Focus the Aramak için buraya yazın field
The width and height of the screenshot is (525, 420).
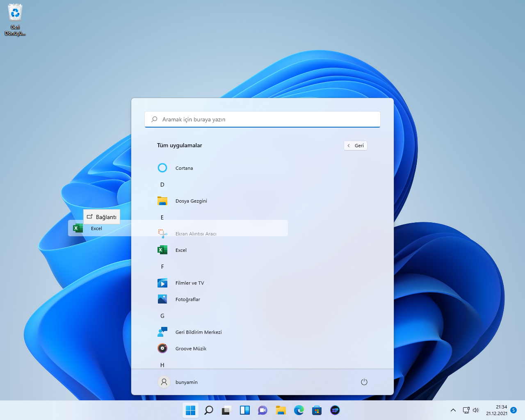coord(262,119)
